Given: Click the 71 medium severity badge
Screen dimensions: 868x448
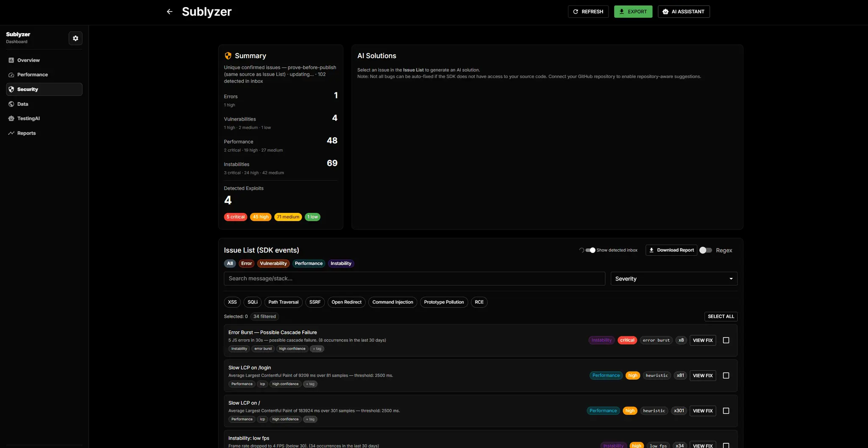Looking at the screenshot, I should (288, 217).
